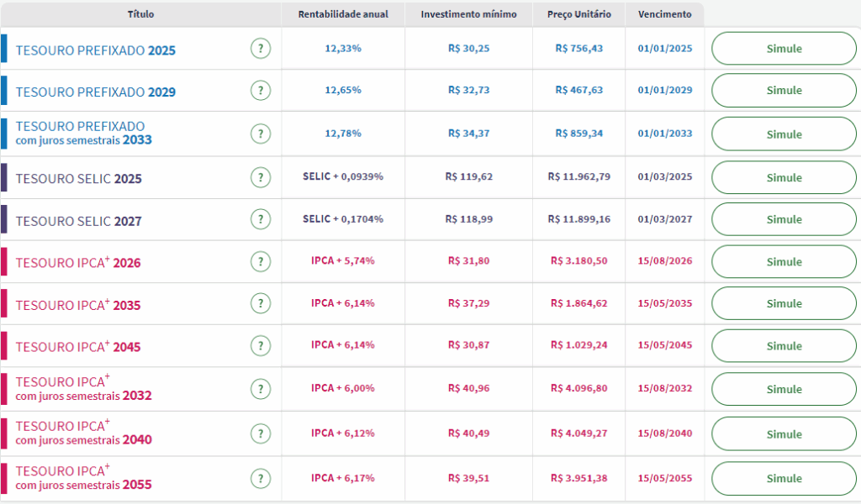Click help icon for Tesouro Prefixado 2025
Viewport: 861px width, 504px height.
(x=261, y=49)
